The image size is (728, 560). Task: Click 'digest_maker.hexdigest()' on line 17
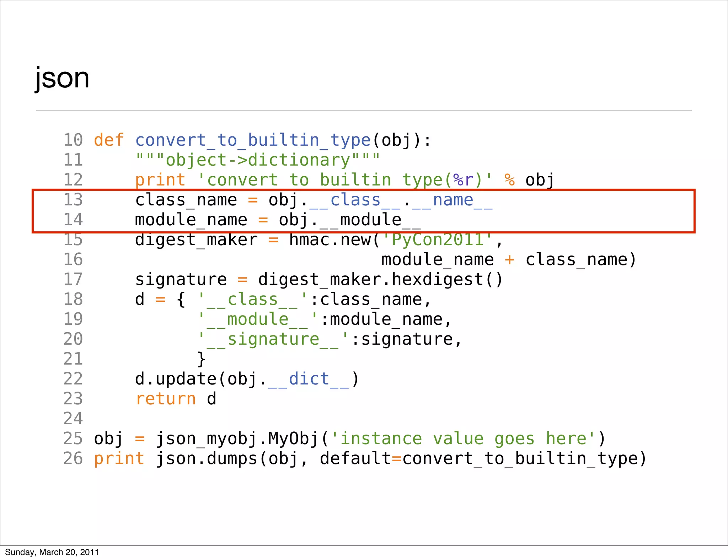point(380,280)
